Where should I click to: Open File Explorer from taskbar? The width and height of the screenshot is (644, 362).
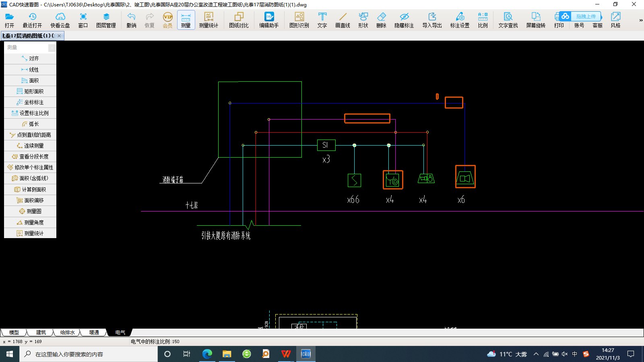227,354
